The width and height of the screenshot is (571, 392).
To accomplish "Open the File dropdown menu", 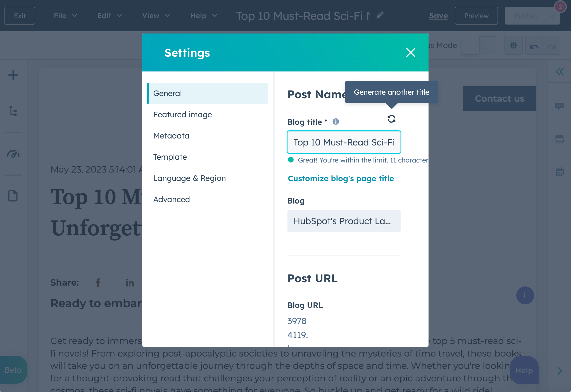I will 64,16.
